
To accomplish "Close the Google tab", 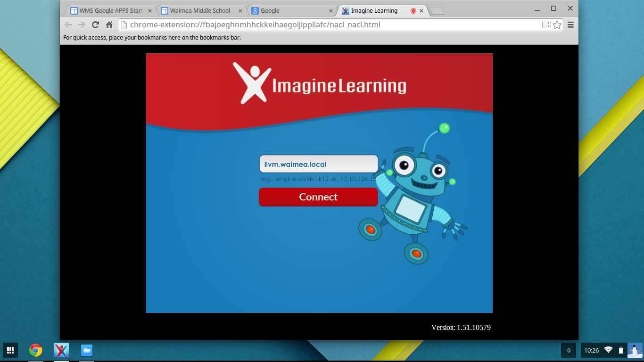I will pyautogui.click(x=330, y=11).
